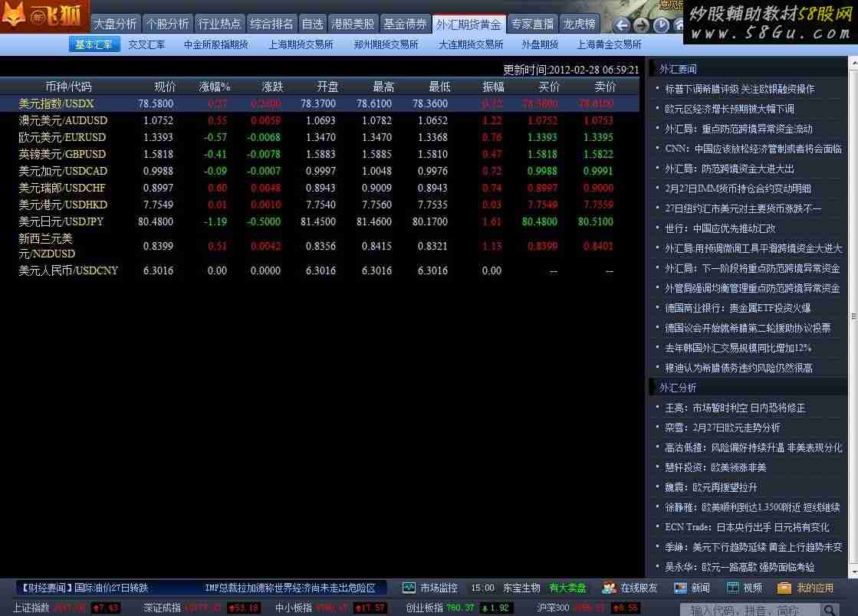This screenshot has height=616, width=858.
Task: Switch to the 综合排名 tab
Action: click(271, 24)
